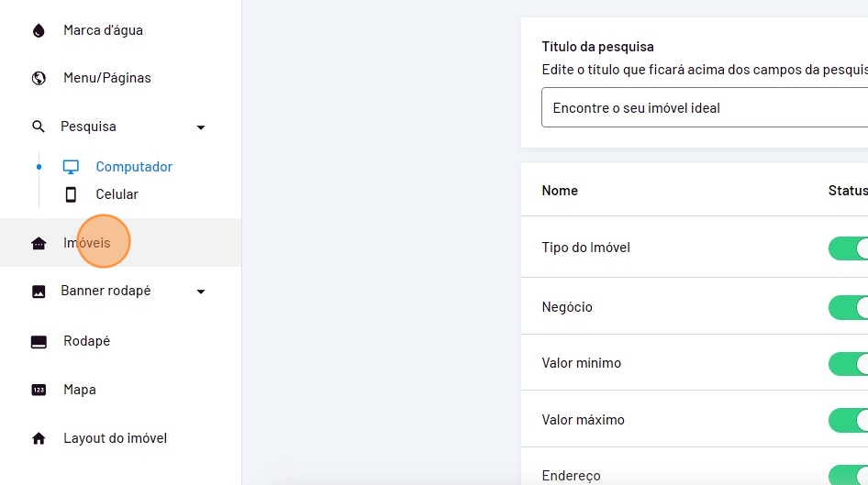This screenshot has height=485, width=868.
Task: Toggle the Valor mínimo status switch
Action: coord(849,364)
